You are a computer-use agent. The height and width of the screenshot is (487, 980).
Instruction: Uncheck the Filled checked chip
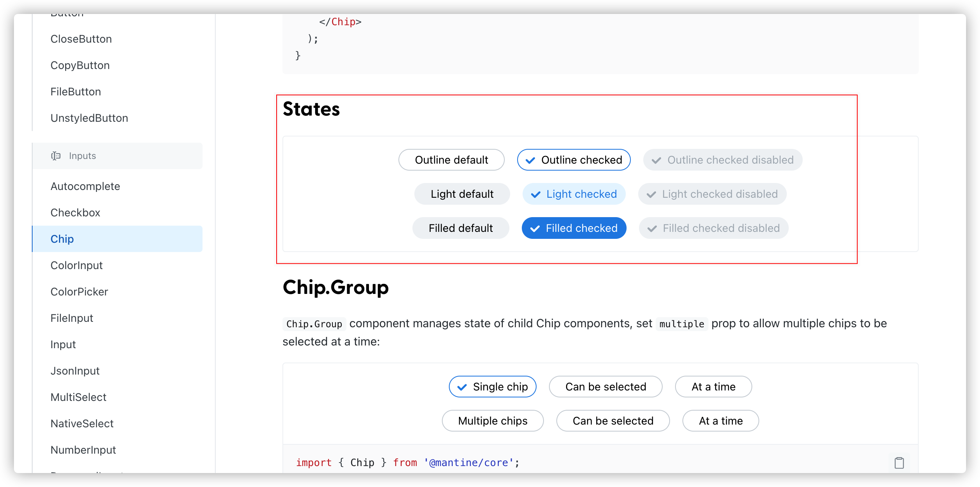coord(574,228)
